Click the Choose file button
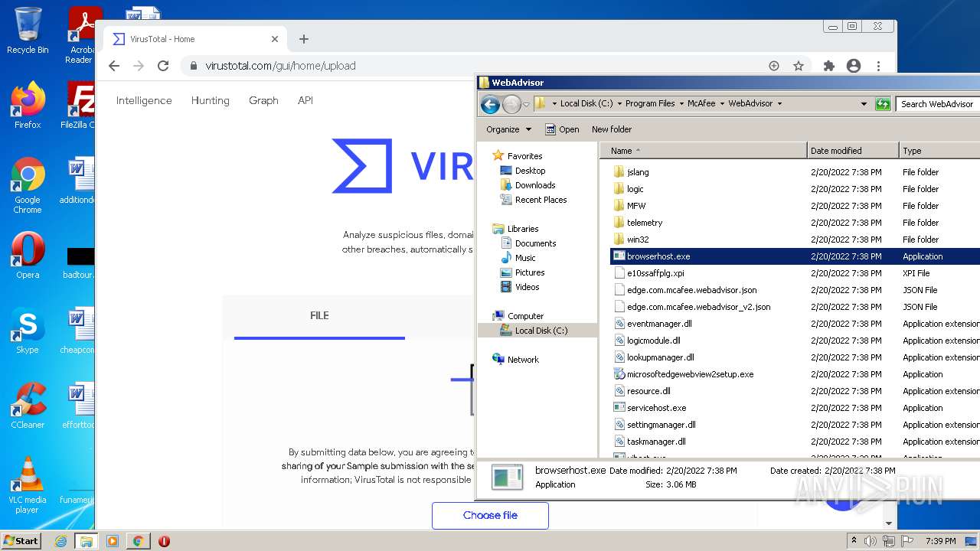The width and height of the screenshot is (980, 551). pos(490,515)
